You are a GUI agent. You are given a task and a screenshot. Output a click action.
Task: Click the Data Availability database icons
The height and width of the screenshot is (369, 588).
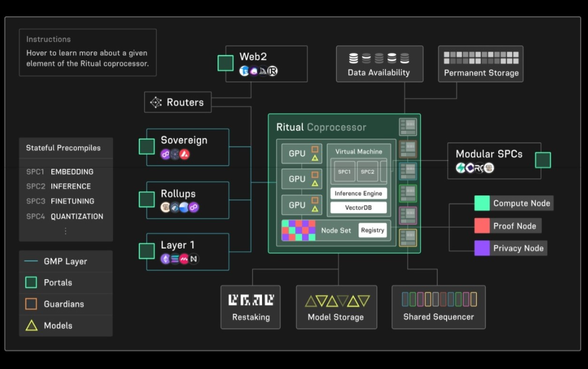click(379, 58)
